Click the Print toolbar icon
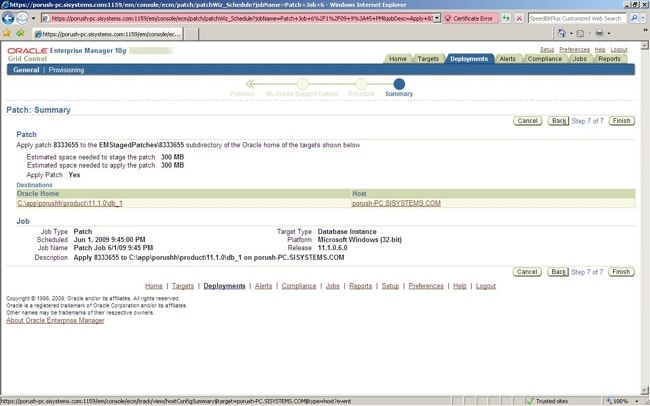Screen dimensions: 650x406 point(599,33)
